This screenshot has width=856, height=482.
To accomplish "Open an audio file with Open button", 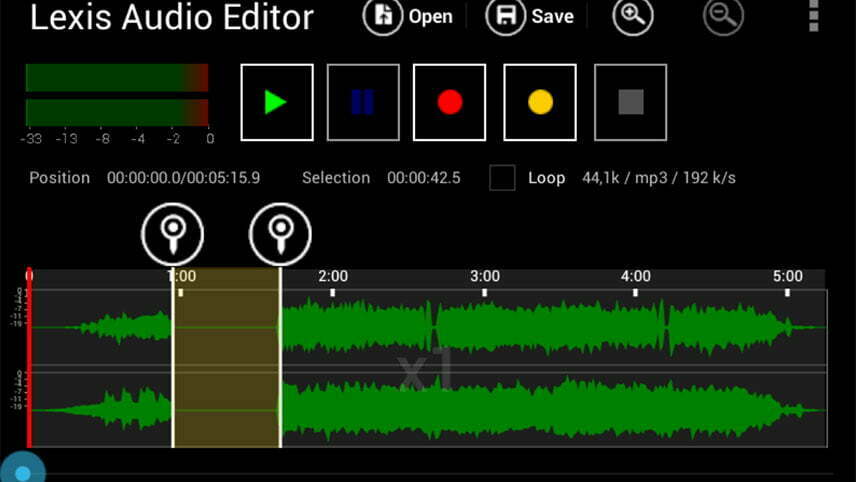I will [x=408, y=16].
